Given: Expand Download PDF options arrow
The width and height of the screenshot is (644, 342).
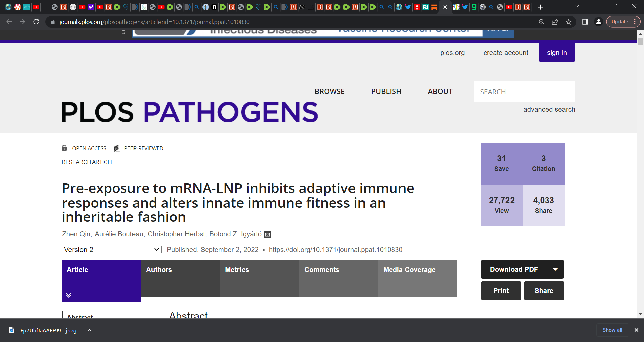Looking at the screenshot, I should tap(555, 269).
